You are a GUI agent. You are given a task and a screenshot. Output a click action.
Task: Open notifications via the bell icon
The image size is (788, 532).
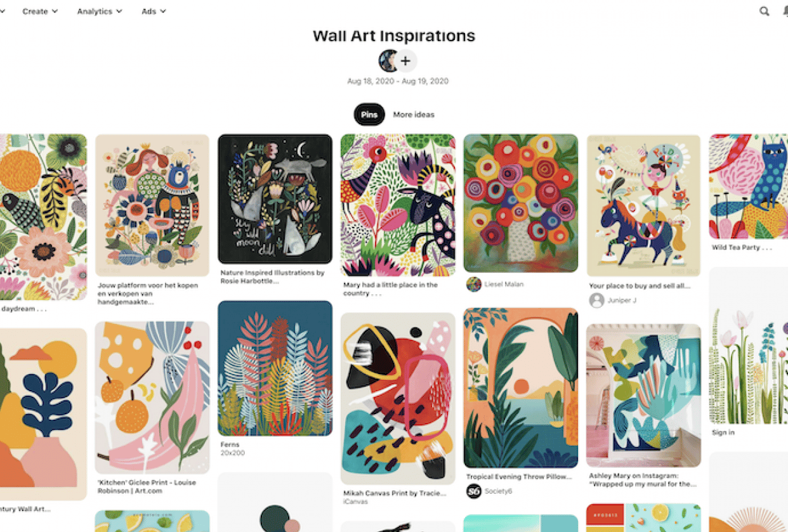tap(785, 11)
